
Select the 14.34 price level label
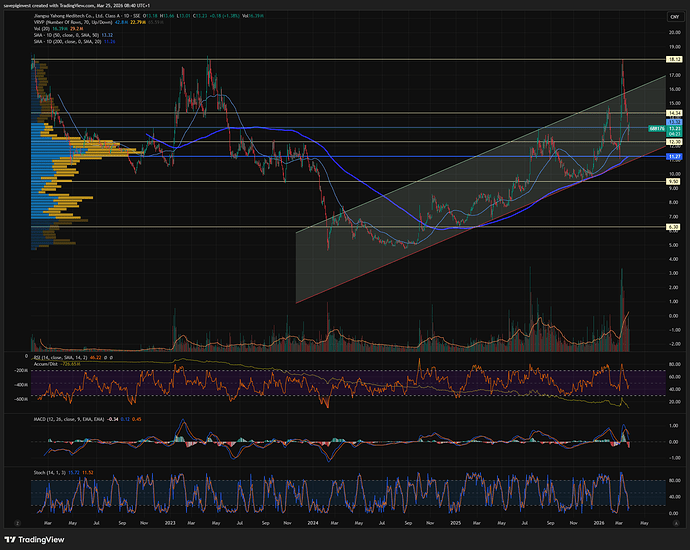point(673,114)
